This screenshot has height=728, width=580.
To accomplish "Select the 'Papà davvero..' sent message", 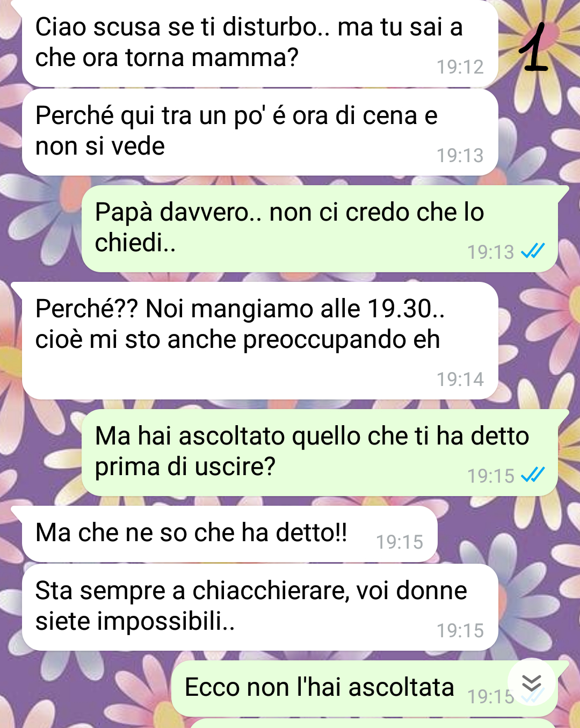I will click(320, 229).
